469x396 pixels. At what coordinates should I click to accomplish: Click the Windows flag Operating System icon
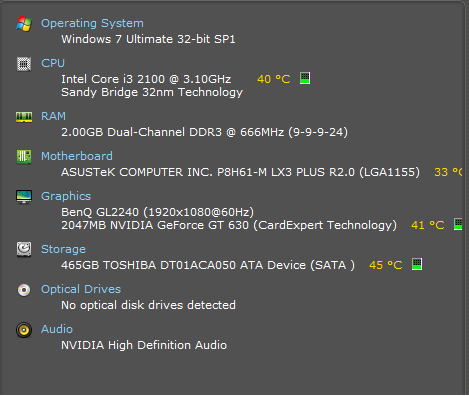[24, 24]
